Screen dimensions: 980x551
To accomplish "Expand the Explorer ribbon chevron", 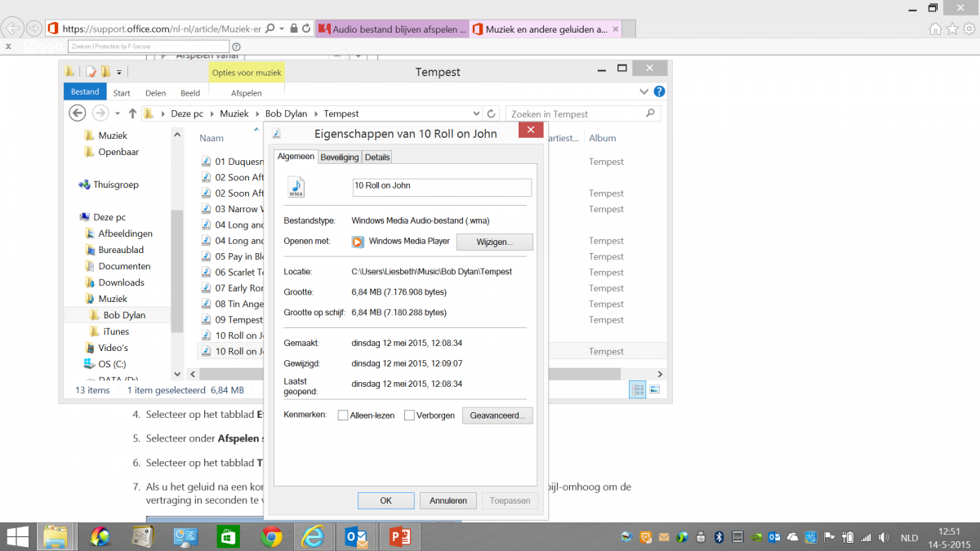I will [x=644, y=91].
